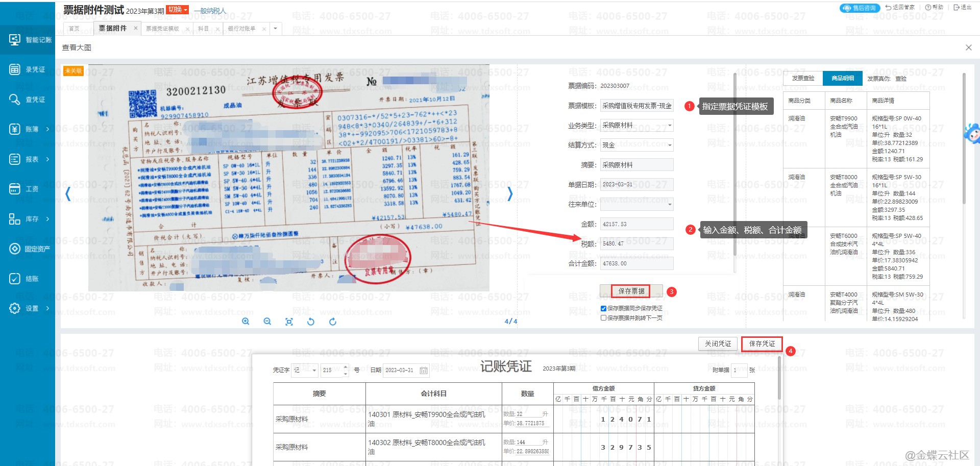Image resolution: width=980 pixels, height=466 pixels.
Task: Click the 保存凭证 button
Action: 762,344
